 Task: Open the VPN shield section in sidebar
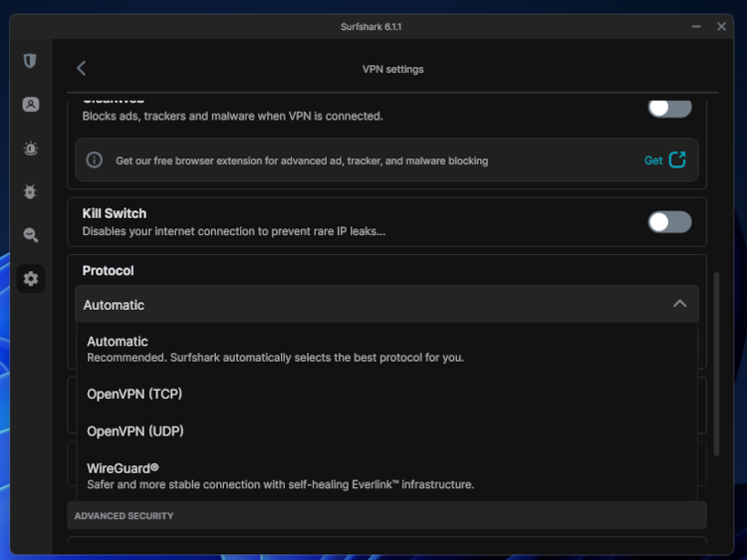point(30,61)
